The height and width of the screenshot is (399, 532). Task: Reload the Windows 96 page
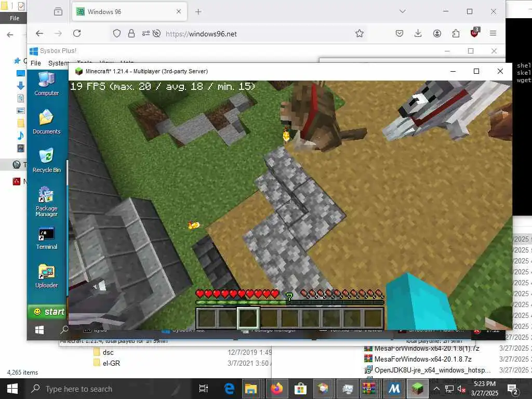pos(77,33)
